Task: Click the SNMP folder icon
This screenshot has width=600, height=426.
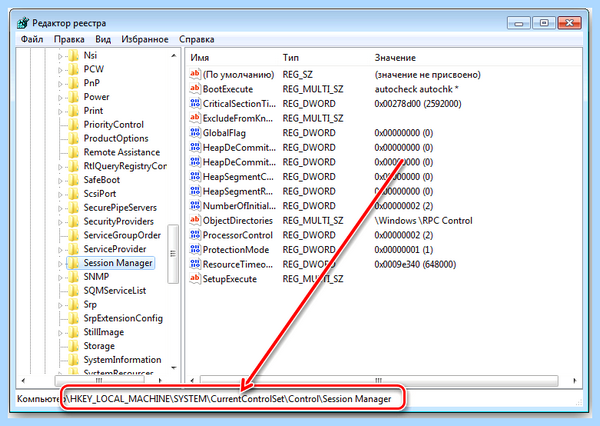Action: click(73, 277)
